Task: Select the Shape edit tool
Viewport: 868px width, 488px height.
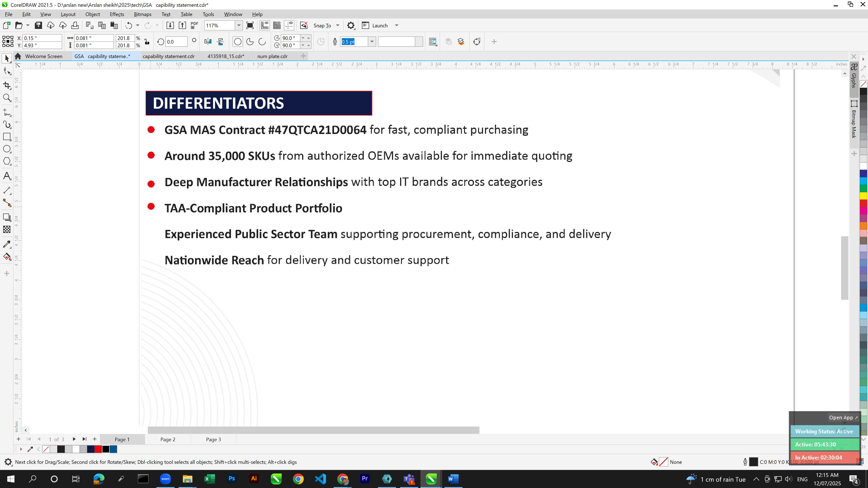Action: [7, 71]
